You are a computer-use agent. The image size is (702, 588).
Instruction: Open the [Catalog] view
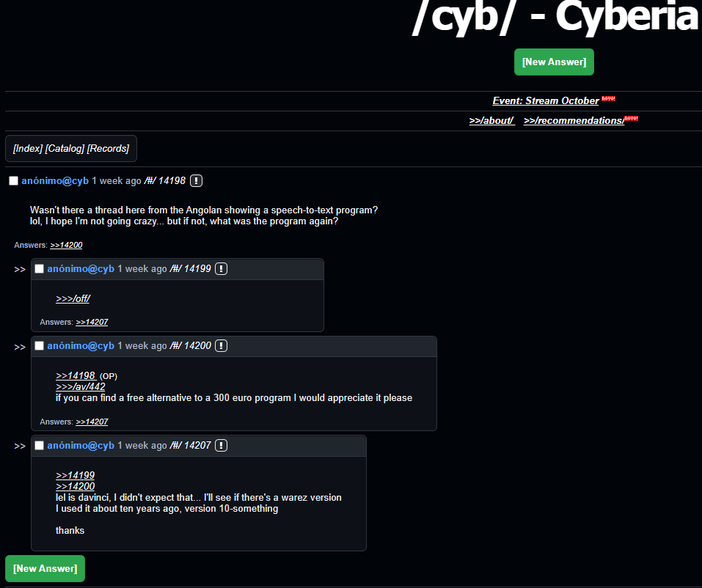pyautogui.click(x=65, y=149)
